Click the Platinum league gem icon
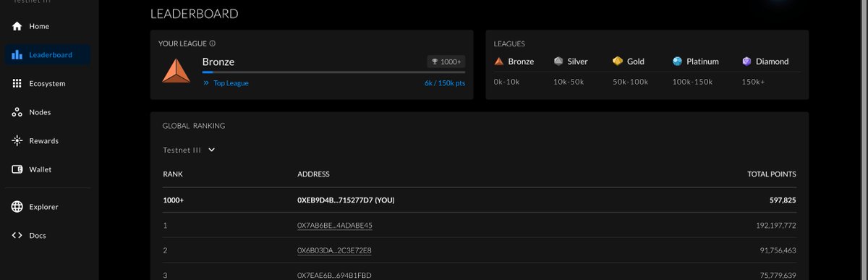 [677, 61]
